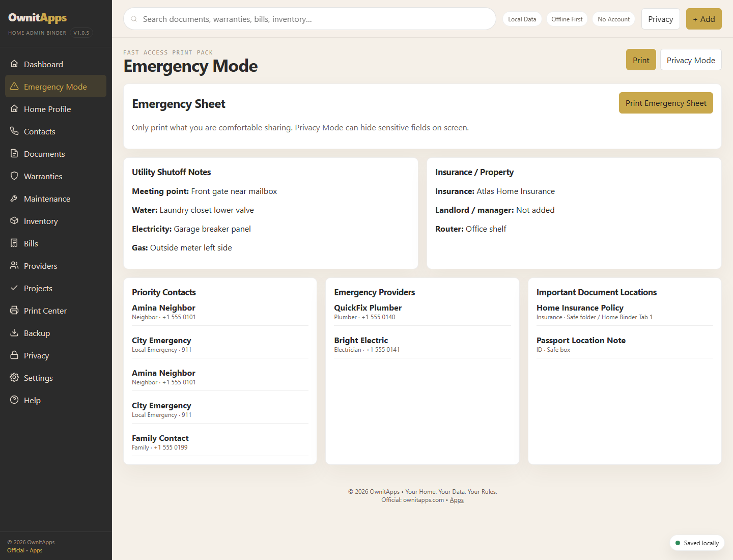This screenshot has height=560, width=733.
Task: Open Documents in sidebar
Action: tap(55, 154)
